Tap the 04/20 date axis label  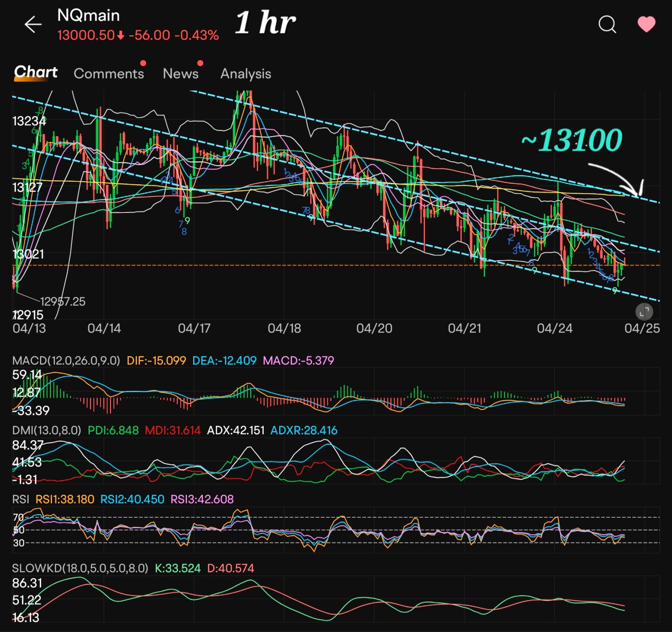point(374,328)
